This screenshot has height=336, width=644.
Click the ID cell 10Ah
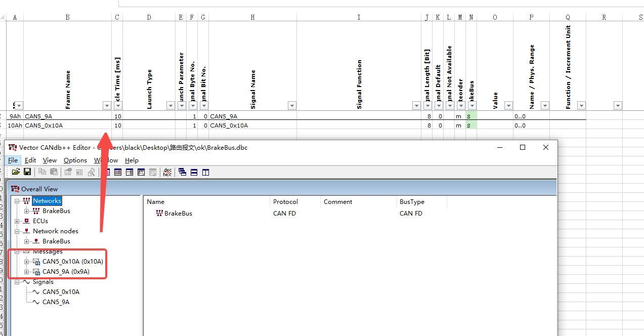tap(15, 125)
